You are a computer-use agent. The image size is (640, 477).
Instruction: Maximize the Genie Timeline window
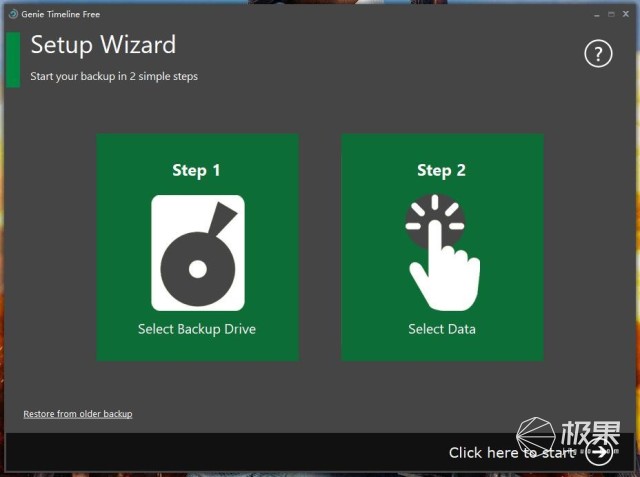(x=611, y=14)
